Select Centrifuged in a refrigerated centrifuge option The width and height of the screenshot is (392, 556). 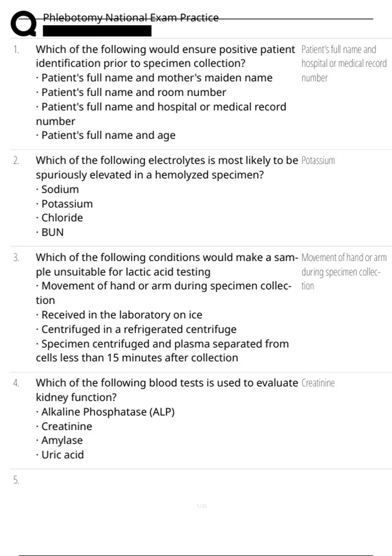pyautogui.click(x=139, y=329)
